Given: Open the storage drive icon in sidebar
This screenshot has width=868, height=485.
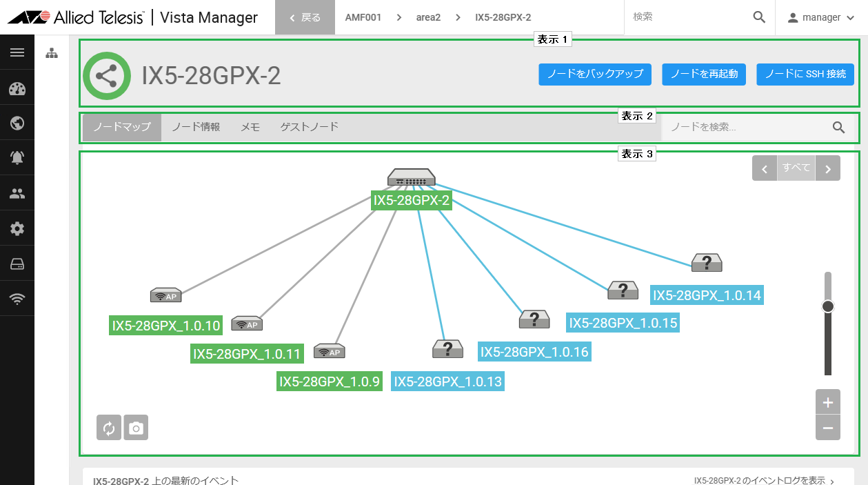Looking at the screenshot, I should [x=17, y=264].
